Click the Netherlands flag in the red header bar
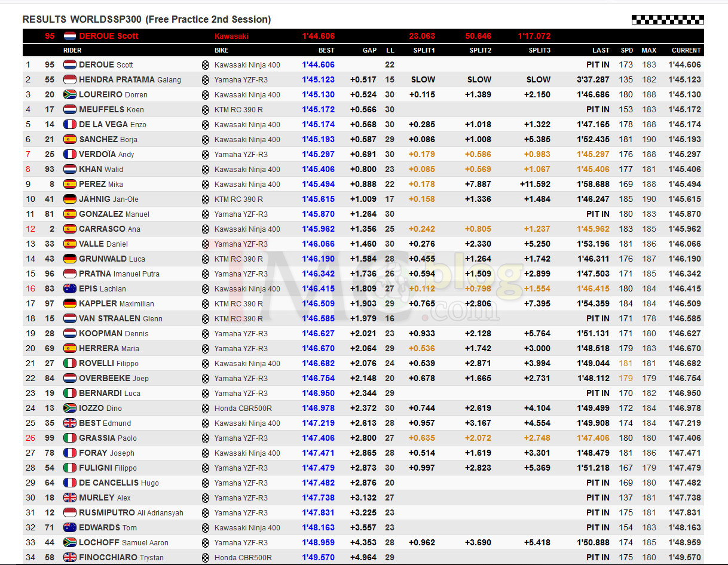Screen dimensions: 728x565 tap(69, 36)
